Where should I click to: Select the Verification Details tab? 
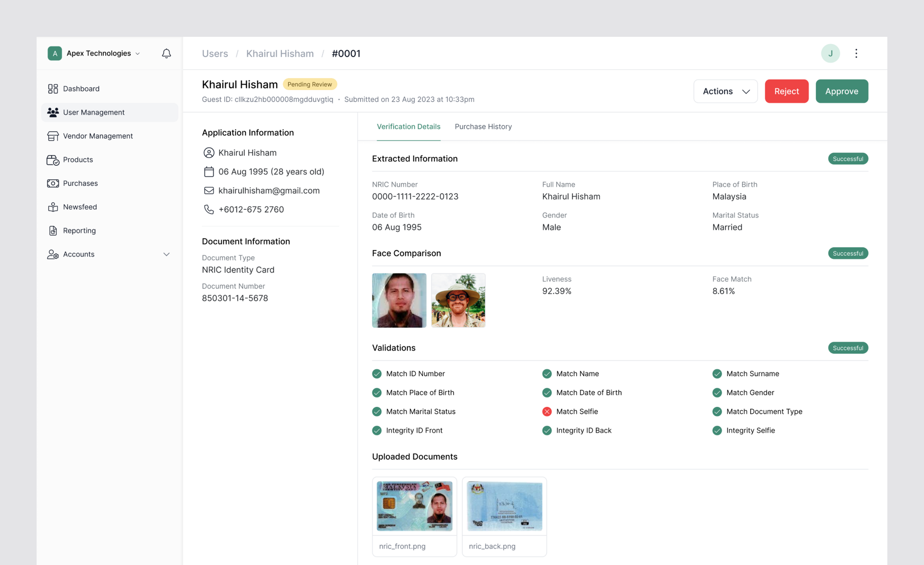pyautogui.click(x=408, y=127)
